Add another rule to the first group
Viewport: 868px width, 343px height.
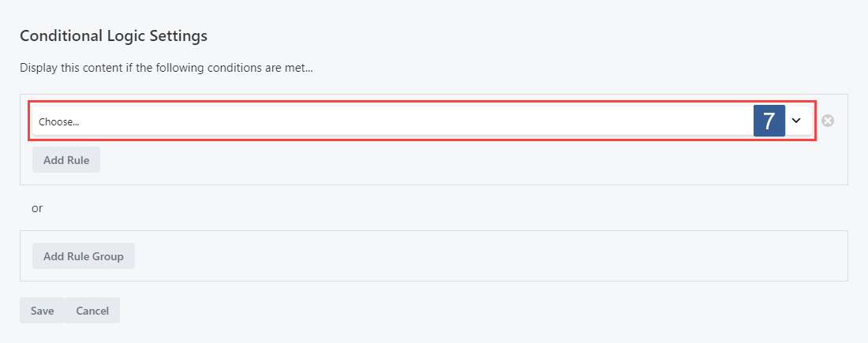click(x=65, y=160)
